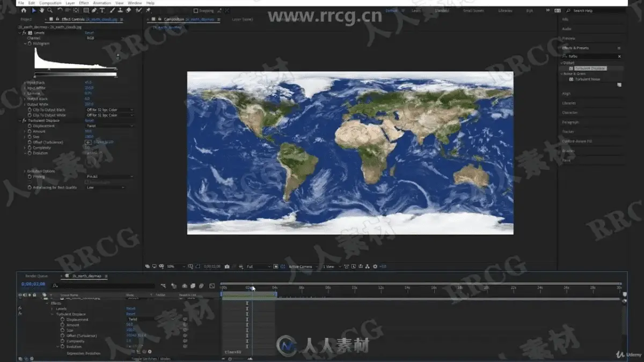Select the Type text tool

102,10
